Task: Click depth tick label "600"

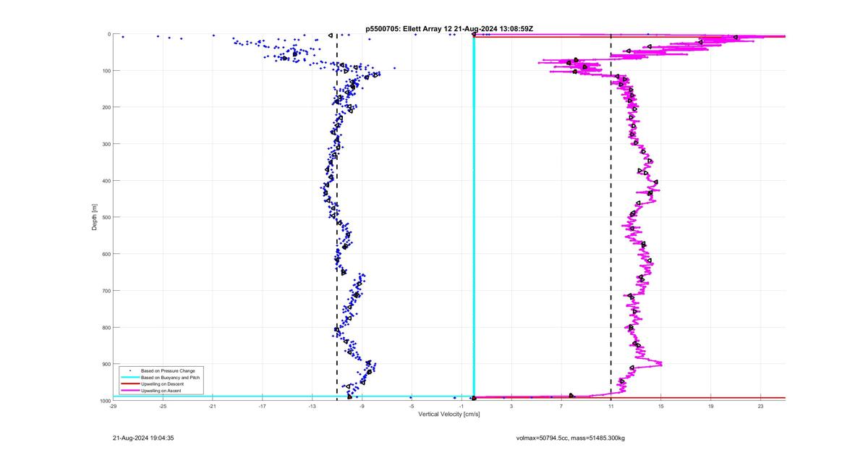Action: pos(106,254)
